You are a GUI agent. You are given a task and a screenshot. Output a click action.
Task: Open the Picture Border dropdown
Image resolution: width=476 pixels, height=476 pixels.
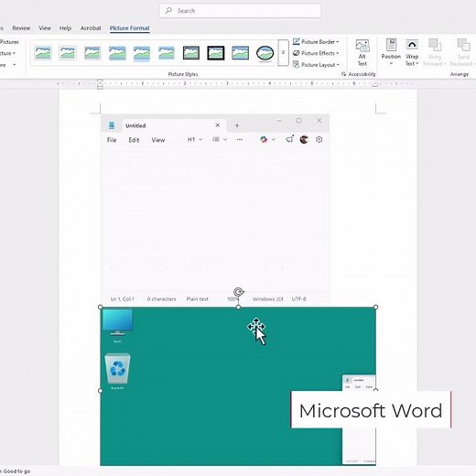click(x=316, y=42)
